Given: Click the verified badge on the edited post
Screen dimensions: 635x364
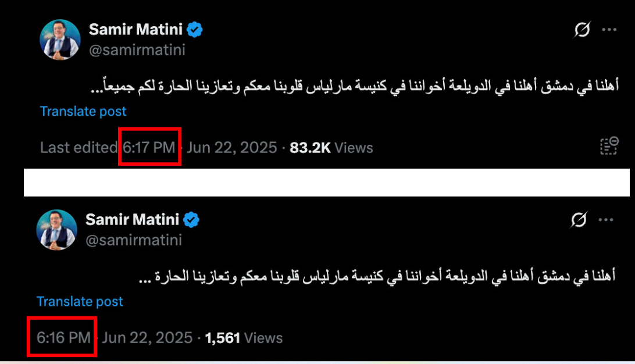Looking at the screenshot, I should point(195,30).
